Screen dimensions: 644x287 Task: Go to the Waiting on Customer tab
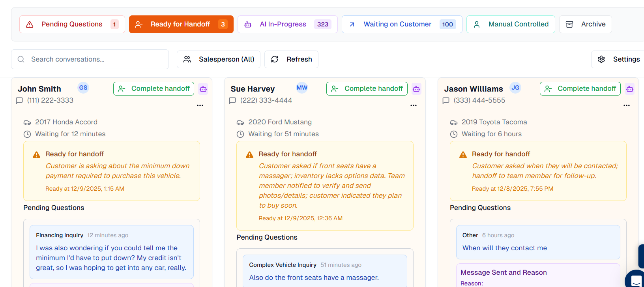pyautogui.click(x=402, y=24)
